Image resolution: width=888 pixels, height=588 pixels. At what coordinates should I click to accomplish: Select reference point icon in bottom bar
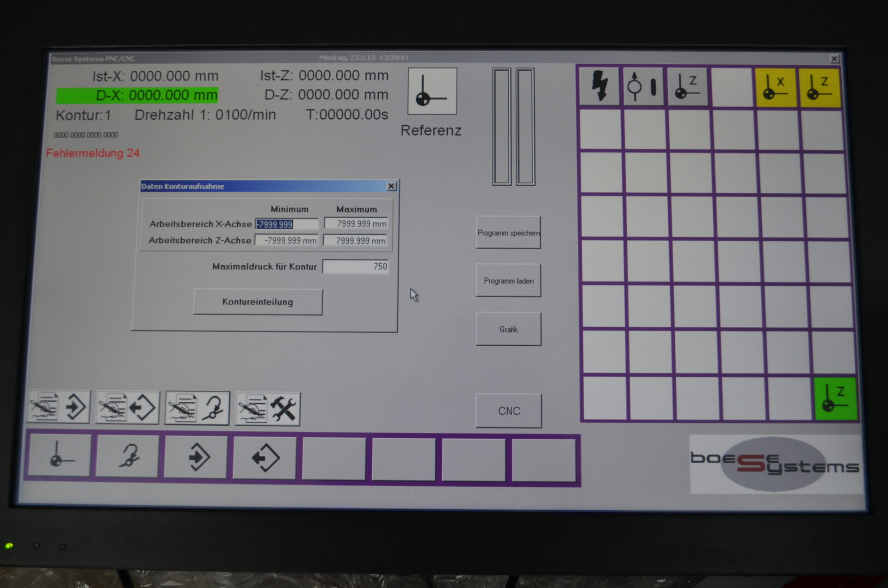(x=60, y=456)
